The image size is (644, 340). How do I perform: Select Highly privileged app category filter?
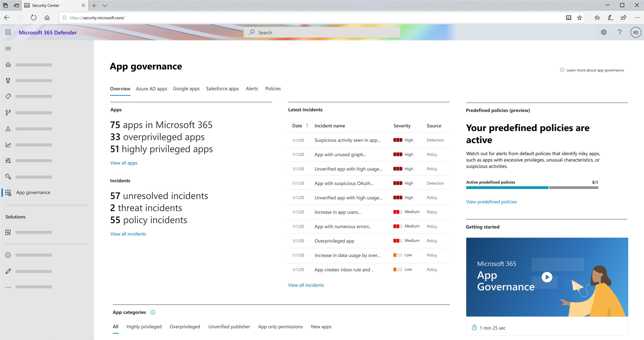tap(144, 326)
